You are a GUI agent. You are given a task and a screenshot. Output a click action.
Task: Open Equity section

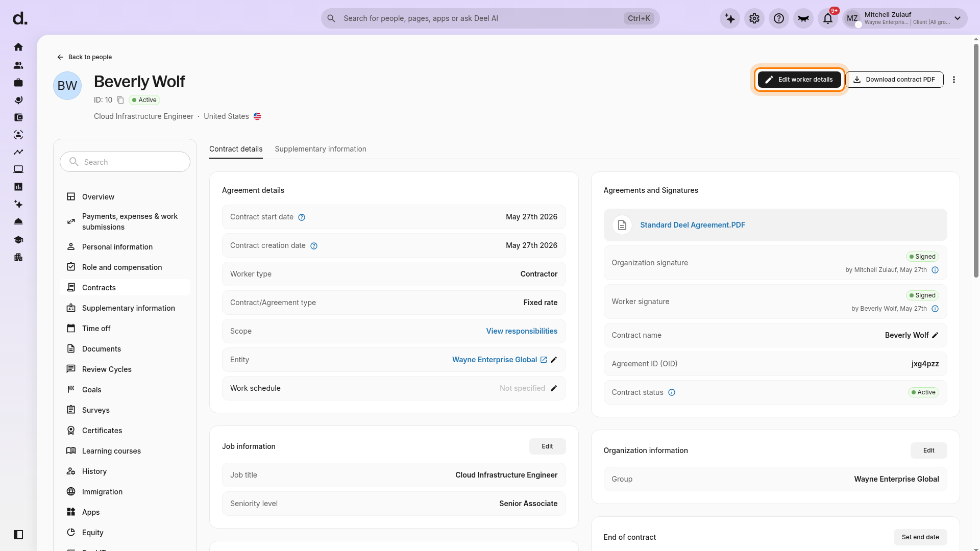(x=125, y=533)
